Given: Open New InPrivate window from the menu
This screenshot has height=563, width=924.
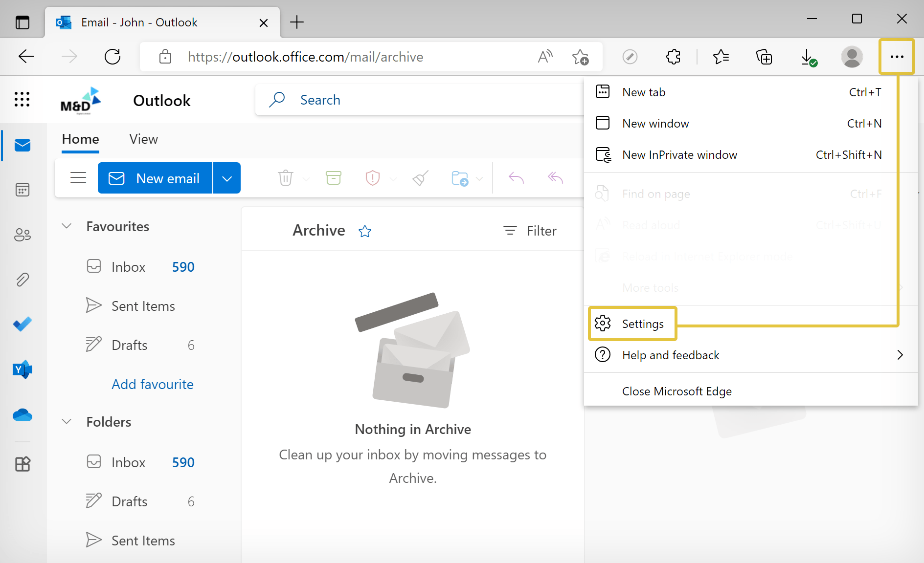Looking at the screenshot, I should point(680,154).
